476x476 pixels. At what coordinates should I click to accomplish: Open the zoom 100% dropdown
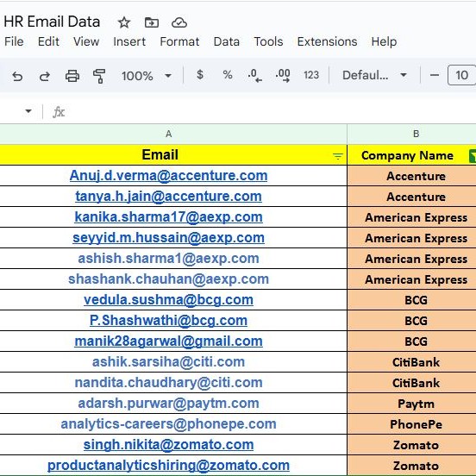point(147,76)
